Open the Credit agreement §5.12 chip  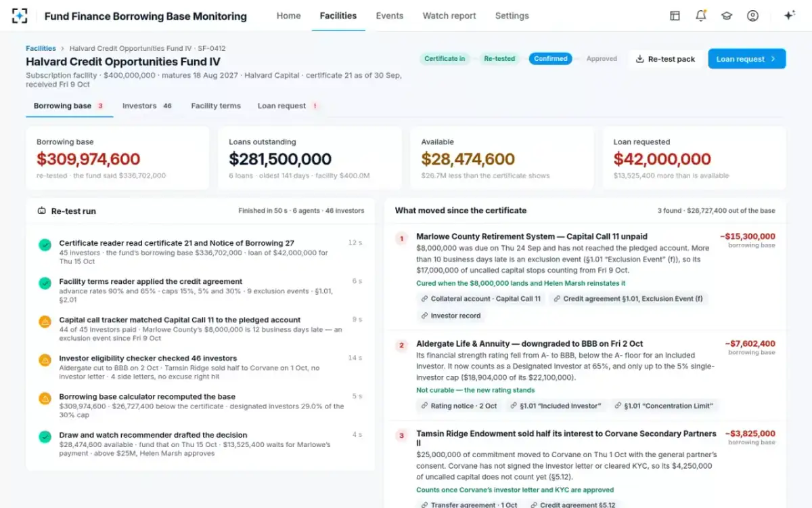(x=572, y=505)
